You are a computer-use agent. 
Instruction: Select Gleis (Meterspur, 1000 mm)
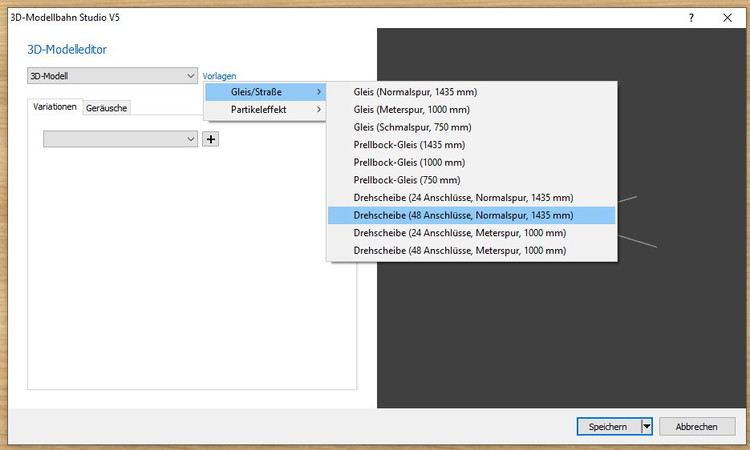tap(472, 110)
